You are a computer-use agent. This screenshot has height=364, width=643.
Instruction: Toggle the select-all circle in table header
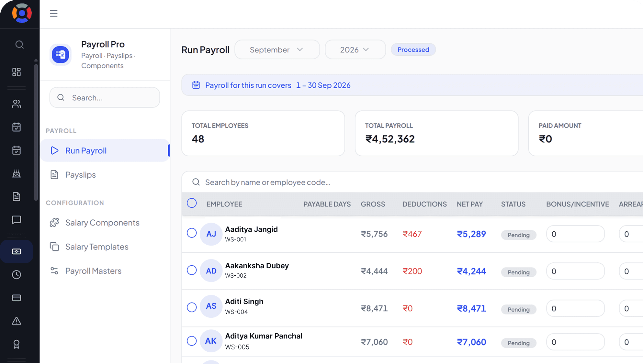click(x=192, y=203)
